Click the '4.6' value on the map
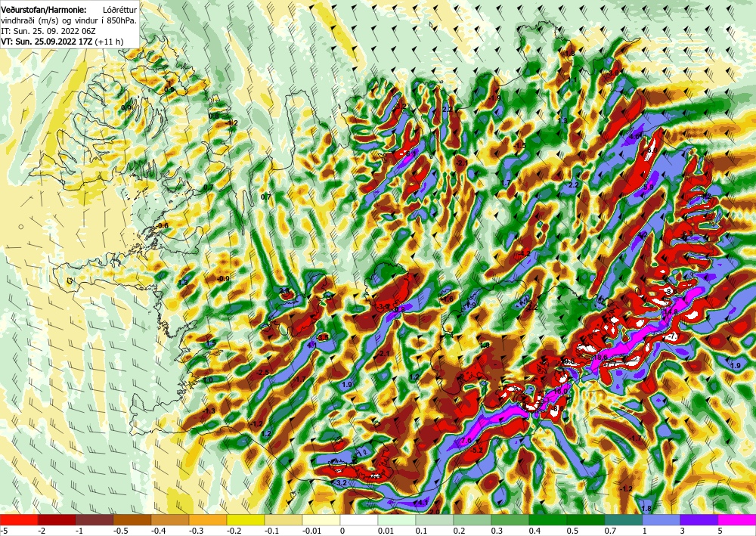The width and height of the screenshot is (756, 536). [x=636, y=137]
